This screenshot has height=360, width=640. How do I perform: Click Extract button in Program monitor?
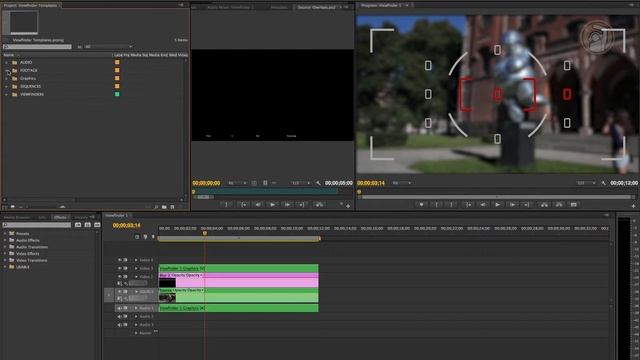[x=559, y=205]
